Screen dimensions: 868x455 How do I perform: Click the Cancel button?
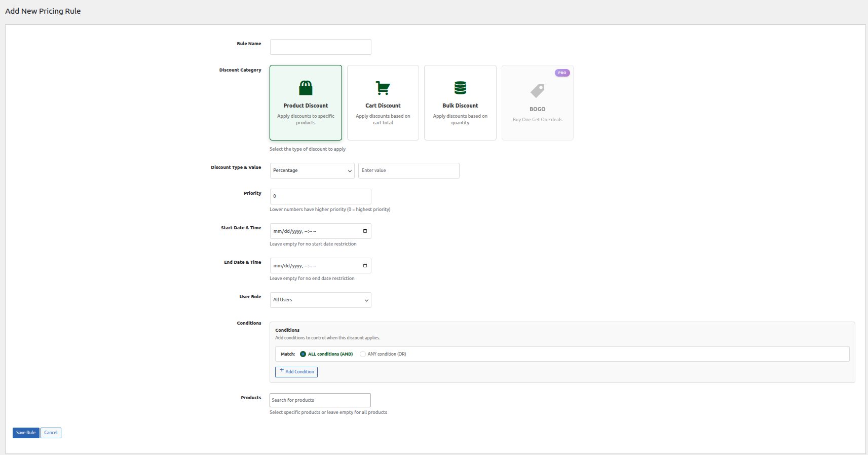[51, 433]
